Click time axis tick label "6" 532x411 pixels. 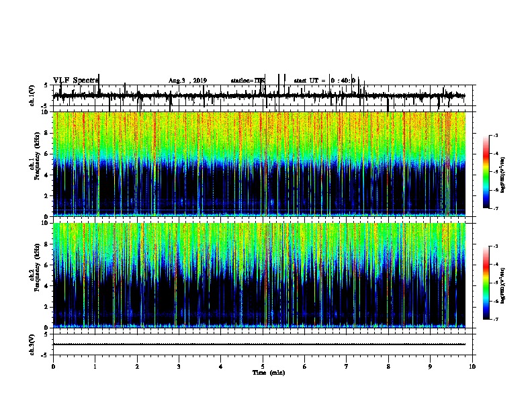coord(305,367)
